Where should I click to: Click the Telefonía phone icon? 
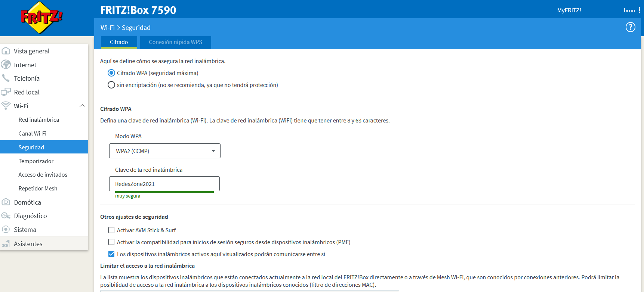click(6, 78)
